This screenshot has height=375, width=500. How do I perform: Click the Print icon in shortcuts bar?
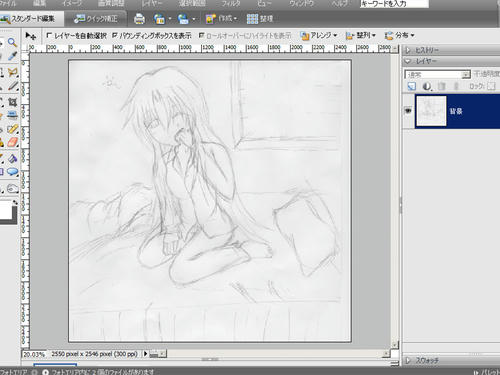coord(139,19)
